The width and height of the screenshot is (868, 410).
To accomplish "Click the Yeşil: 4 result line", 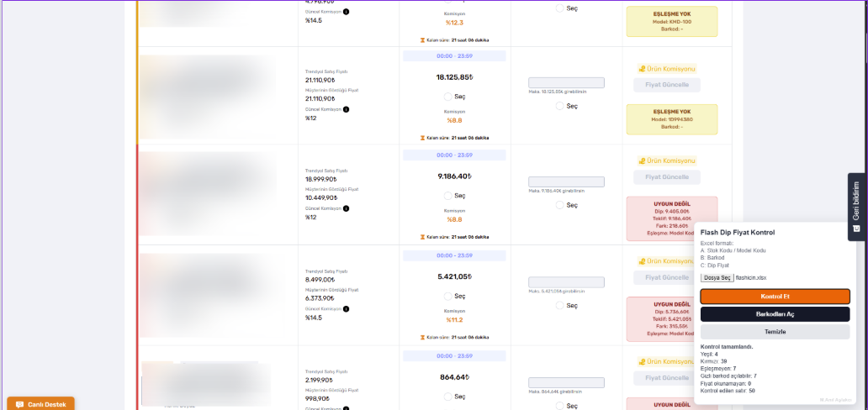I will point(709,354).
